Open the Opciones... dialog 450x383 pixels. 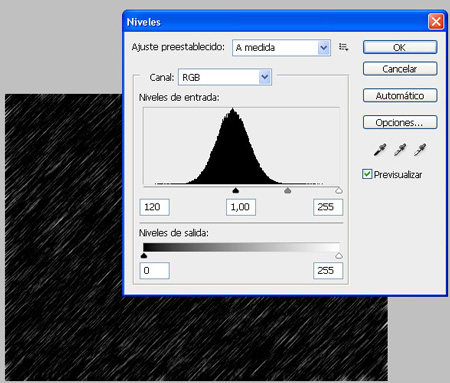pyautogui.click(x=400, y=122)
